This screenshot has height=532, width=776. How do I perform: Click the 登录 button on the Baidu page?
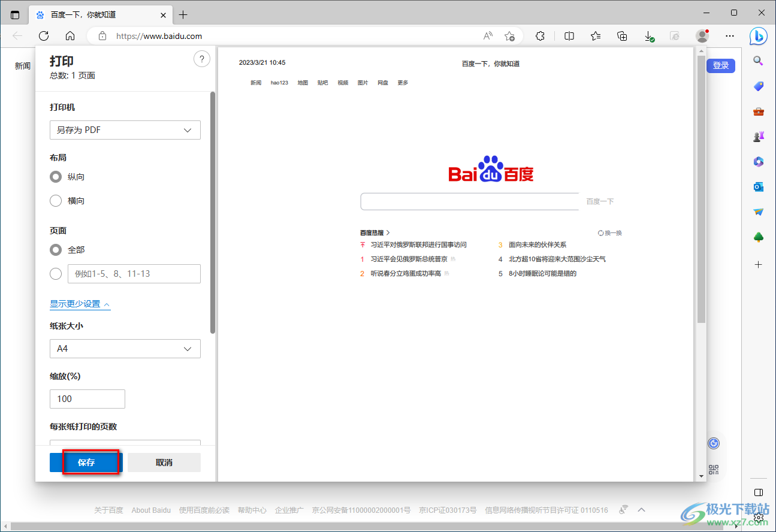pyautogui.click(x=721, y=65)
